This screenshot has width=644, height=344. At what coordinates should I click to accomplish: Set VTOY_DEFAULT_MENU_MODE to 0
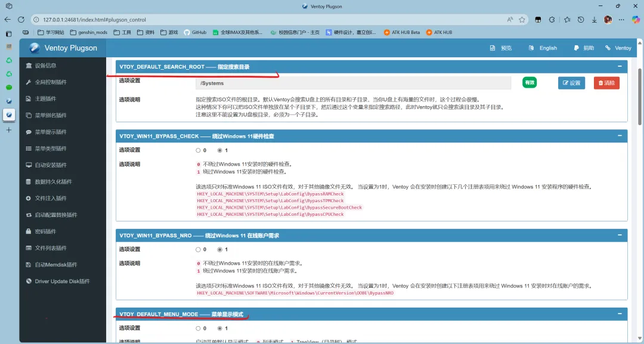tap(198, 328)
